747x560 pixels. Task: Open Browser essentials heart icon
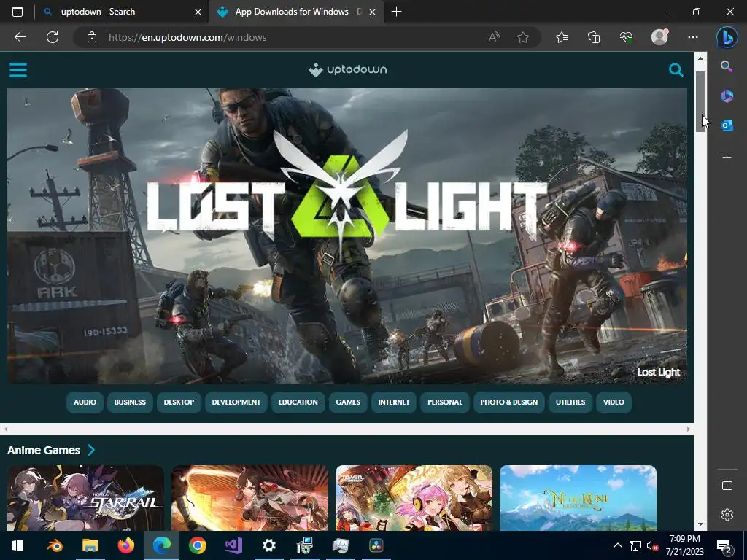click(625, 37)
